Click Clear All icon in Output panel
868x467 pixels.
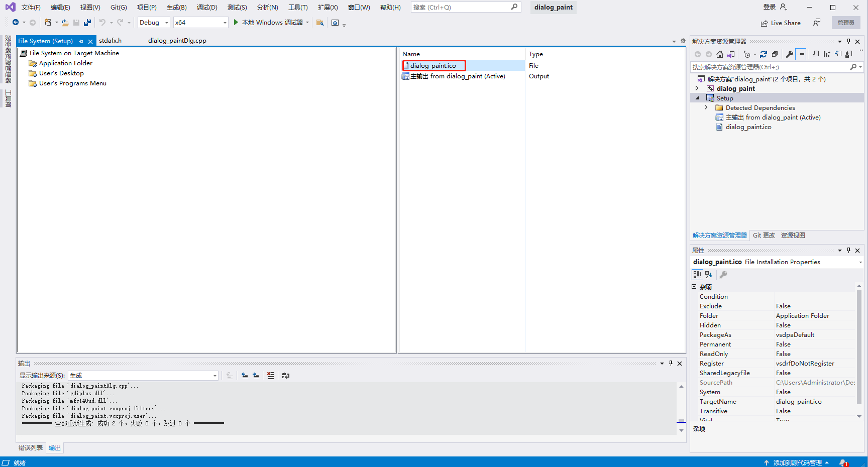271,376
